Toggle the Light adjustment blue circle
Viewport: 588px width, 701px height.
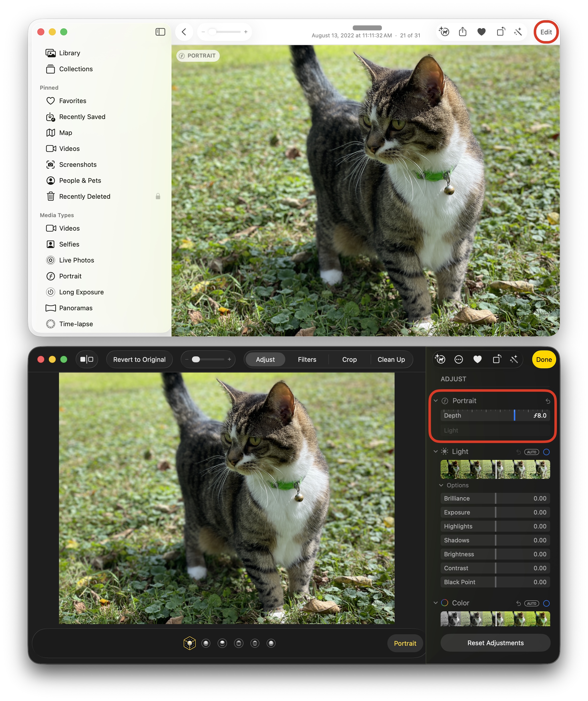coord(546,452)
